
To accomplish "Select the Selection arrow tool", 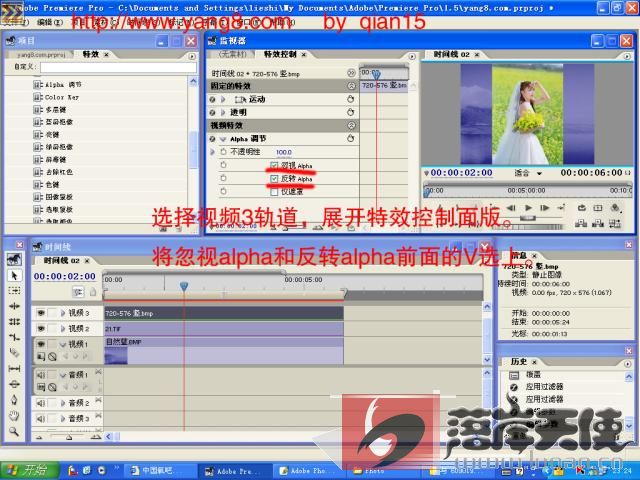I will 14,276.
